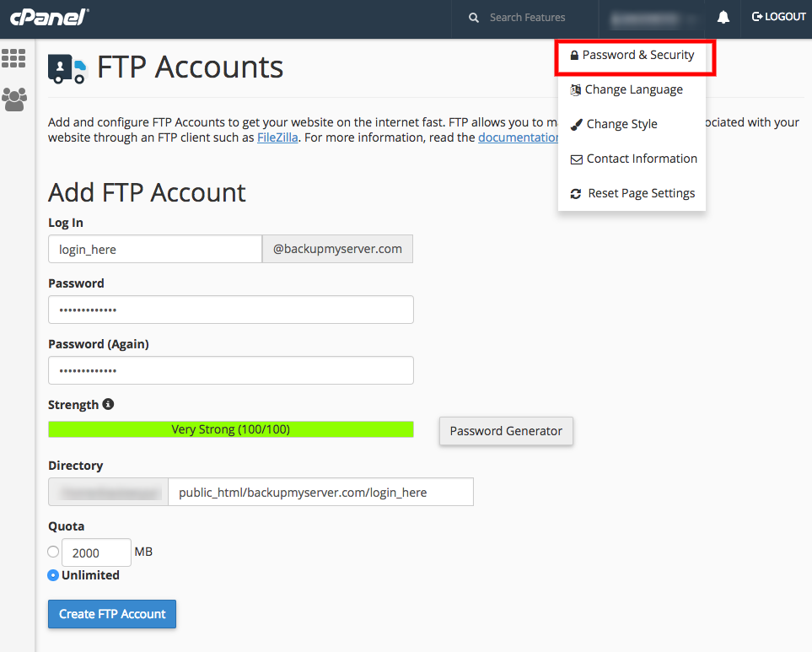Select Reset Page Settings refresh icon
The height and width of the screenshot is (652, 812).
[575, 193]
